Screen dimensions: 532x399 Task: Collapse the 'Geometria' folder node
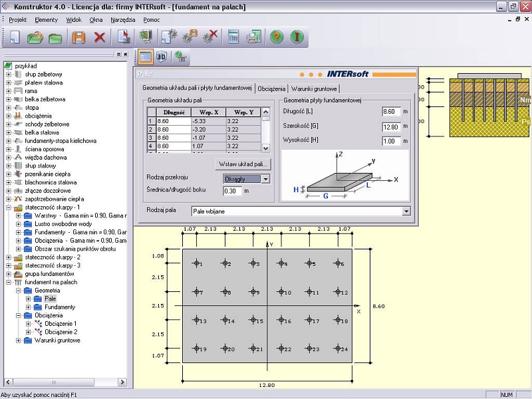pos(19,291)
